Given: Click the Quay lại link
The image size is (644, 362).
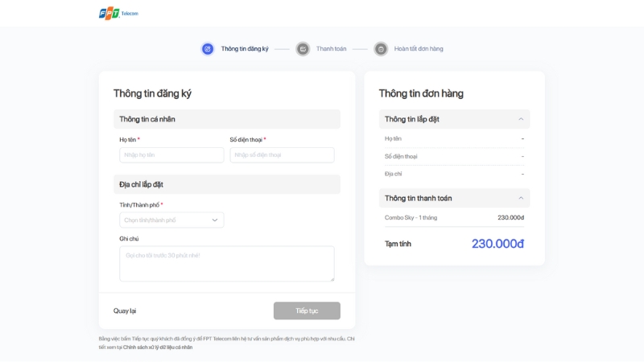Looking at the screenshot, I should point(125,311).
